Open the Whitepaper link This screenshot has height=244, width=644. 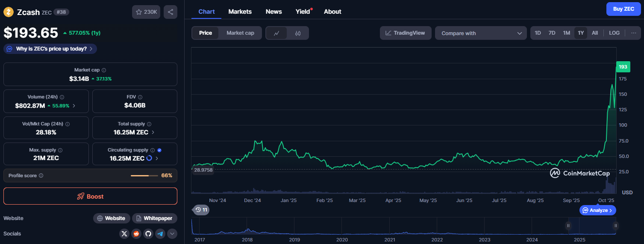pos(154,218)
